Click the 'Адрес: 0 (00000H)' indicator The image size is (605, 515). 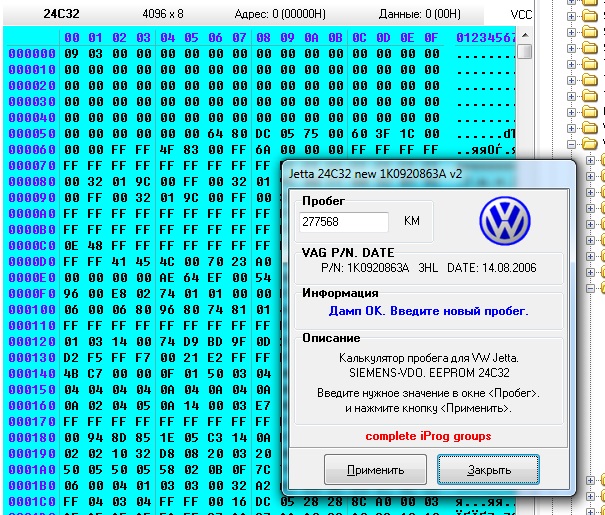point(280,14)
